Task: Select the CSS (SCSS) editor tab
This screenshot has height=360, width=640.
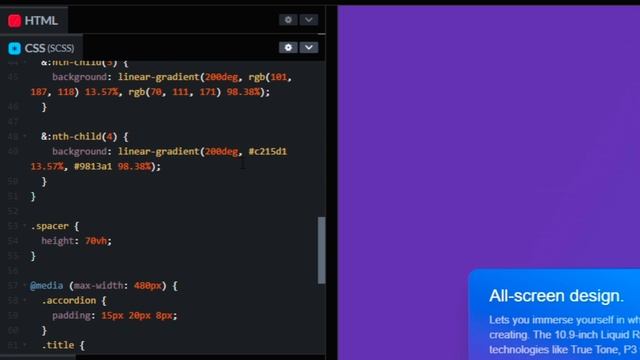Action: coord(41,48)
